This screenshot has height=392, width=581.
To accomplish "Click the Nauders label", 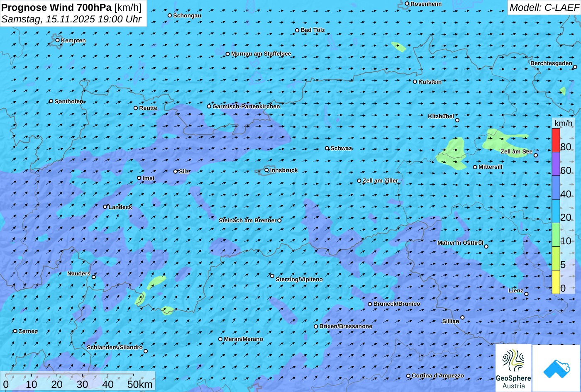I will 79,273.
